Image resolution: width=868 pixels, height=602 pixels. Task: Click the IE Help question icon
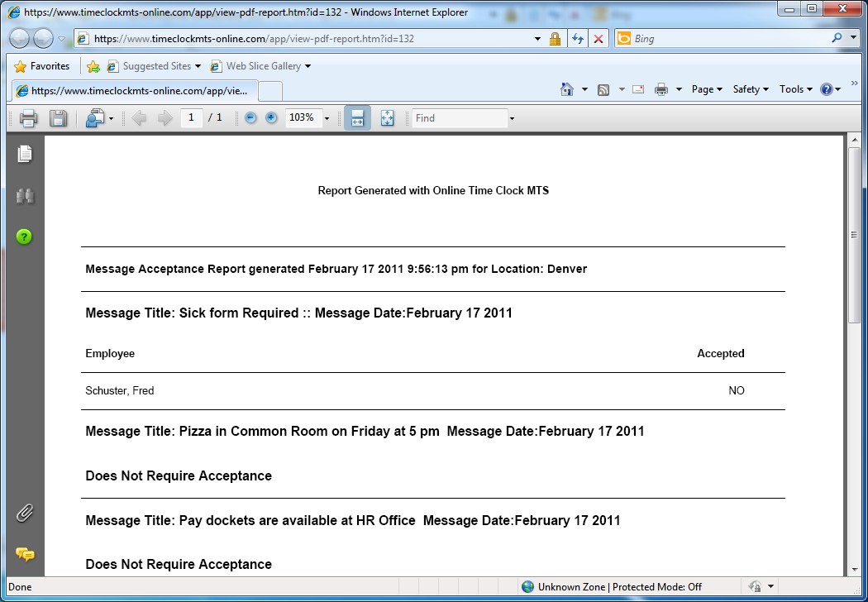(x=827, y=89)
